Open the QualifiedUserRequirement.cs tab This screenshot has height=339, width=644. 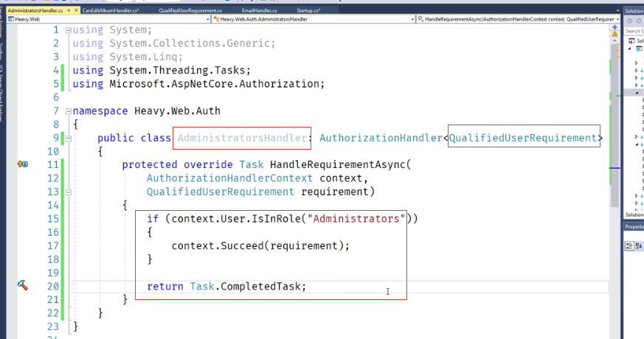click(190, 10)
